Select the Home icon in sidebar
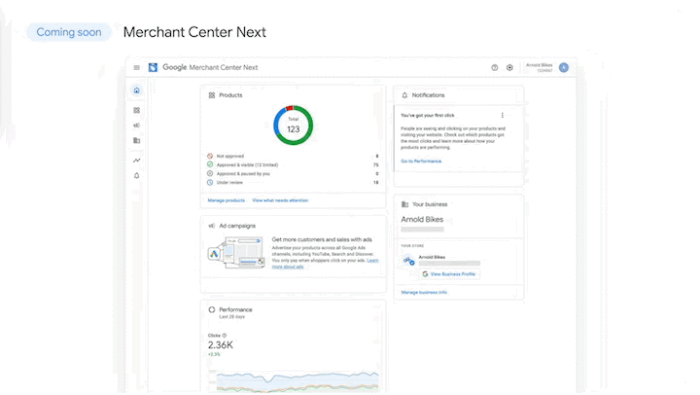The height and width of the screenshot is (395, 700). point(137,91)
